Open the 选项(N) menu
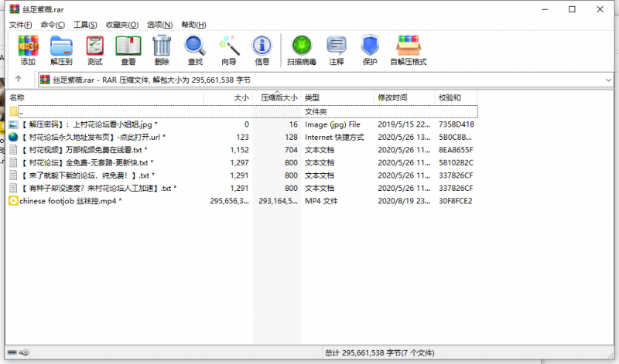The width and height of the screenshot is (619, 364). click(159, 25)
